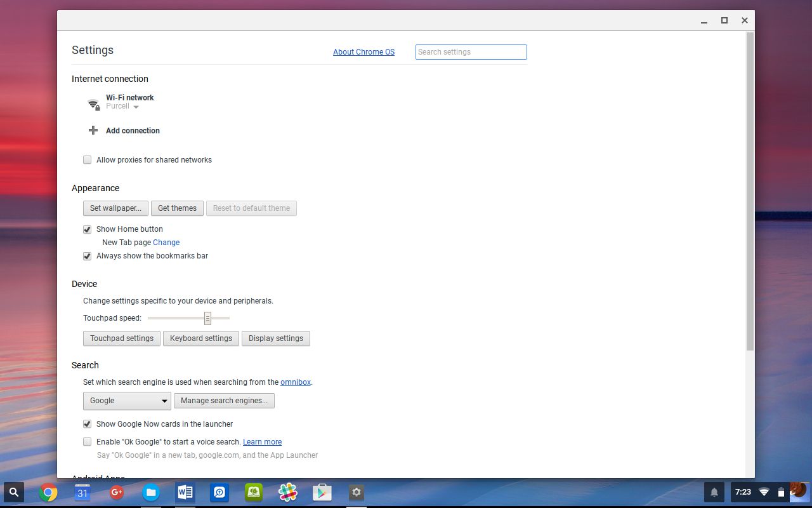Open Touchpad settings
This screenshot has height=508, width=812.
(x=122, y=338)
